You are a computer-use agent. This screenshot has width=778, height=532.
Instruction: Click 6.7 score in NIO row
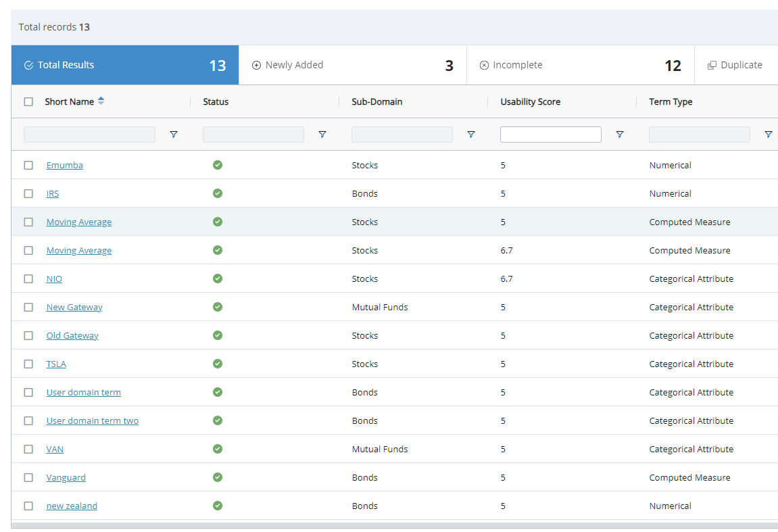506,279
